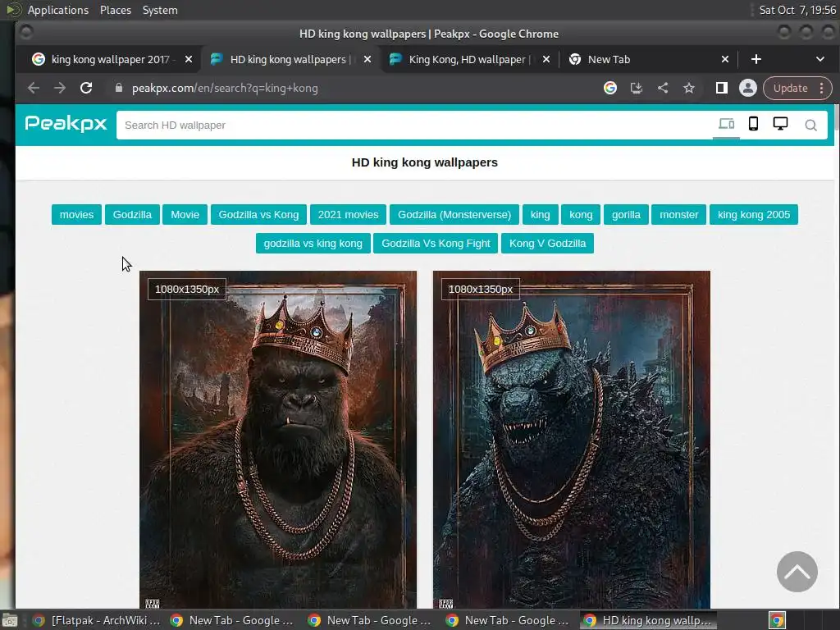Screen dimensions: 840x630
Task: Open the Godzilla Vs Kong Fight tag
Action: [436, 243]
